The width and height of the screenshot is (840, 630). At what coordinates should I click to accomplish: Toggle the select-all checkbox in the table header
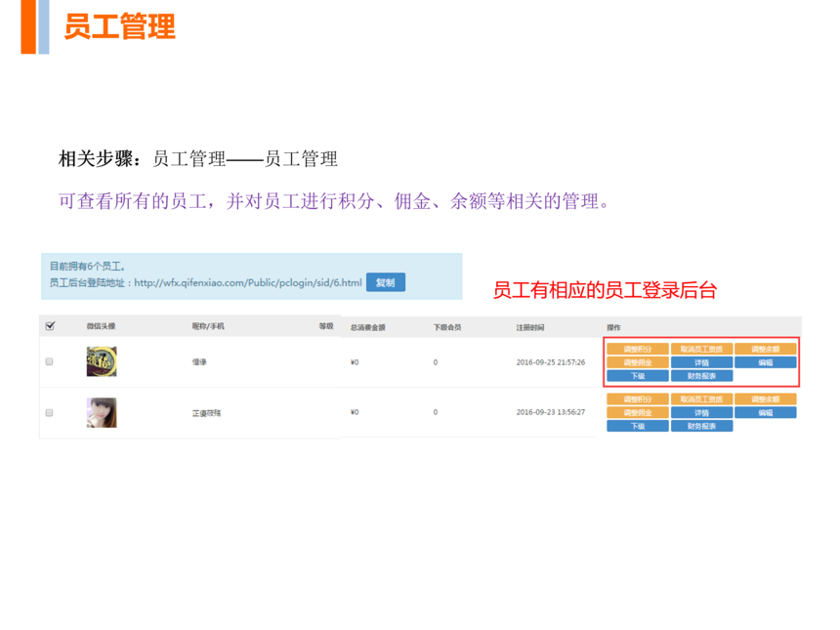point(50,326)
